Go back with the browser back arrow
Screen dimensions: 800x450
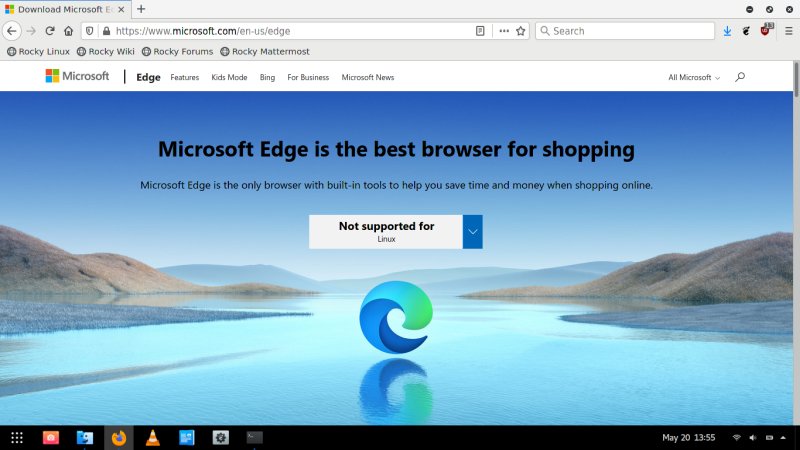click(12, 31)
